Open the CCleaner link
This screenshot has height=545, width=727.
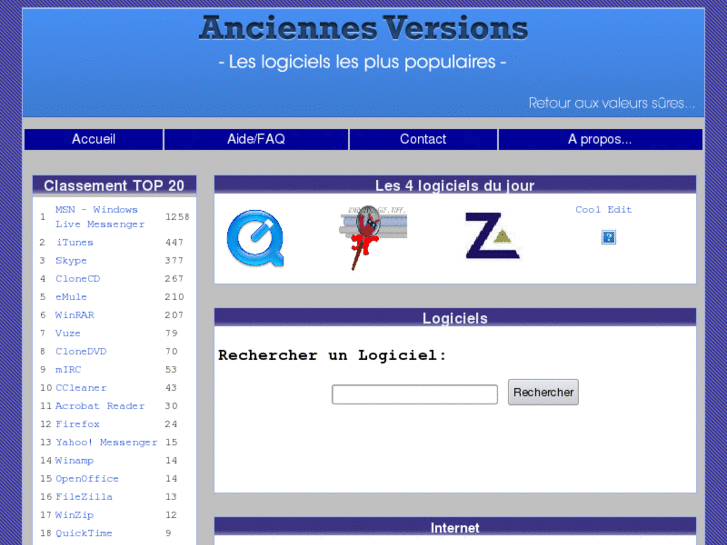(81, 388)
